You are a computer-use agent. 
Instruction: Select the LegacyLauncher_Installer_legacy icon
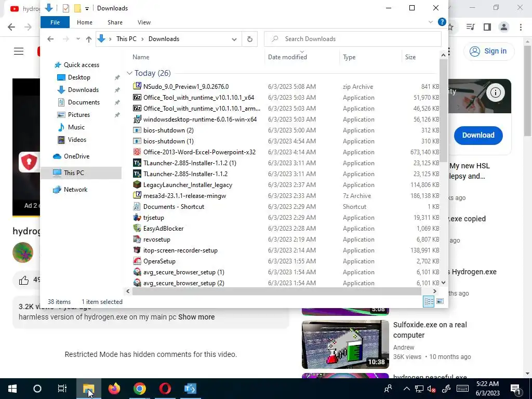137,184
